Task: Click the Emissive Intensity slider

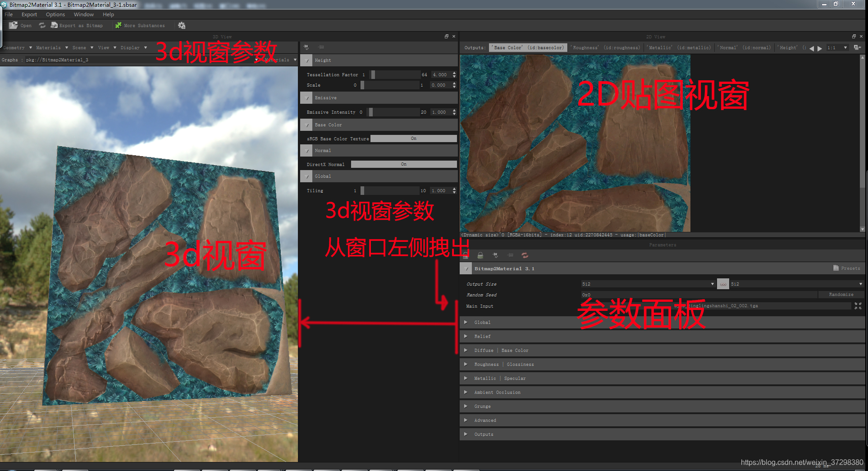Action: tap(393, 112)
